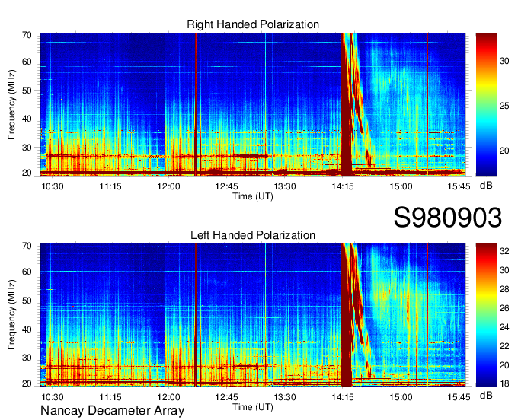This screenshot has height=420, width=518.
Task: Click the 50 MHz tick of Left Handed plot
Action: [27, 301]
